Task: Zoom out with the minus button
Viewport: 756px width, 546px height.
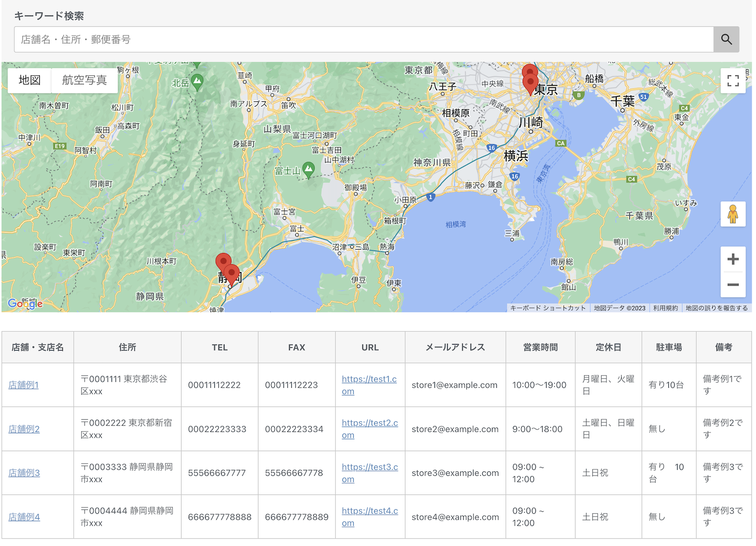Action: tap(733, 285)
